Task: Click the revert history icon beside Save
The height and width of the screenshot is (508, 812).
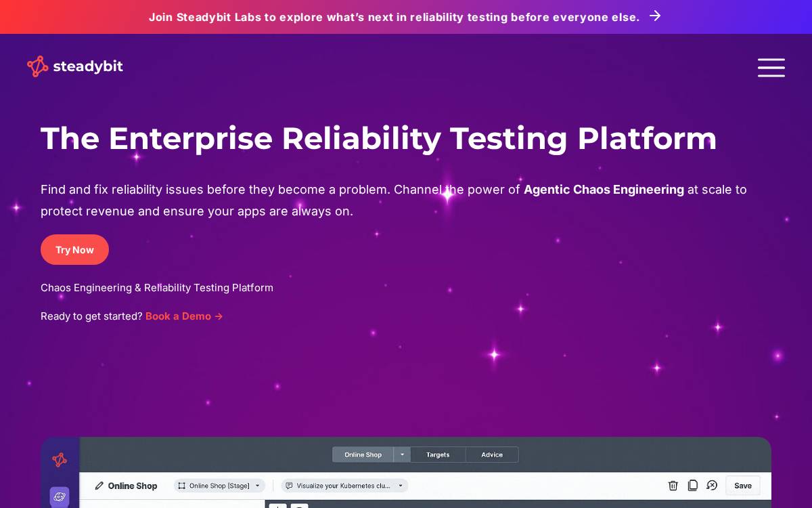Action: (x=712, y=485)
